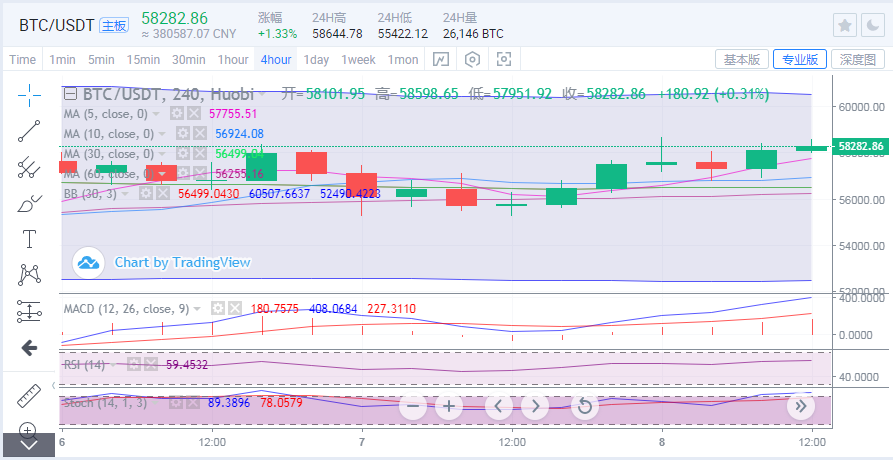Switch to Time interval view

(23, 60)
